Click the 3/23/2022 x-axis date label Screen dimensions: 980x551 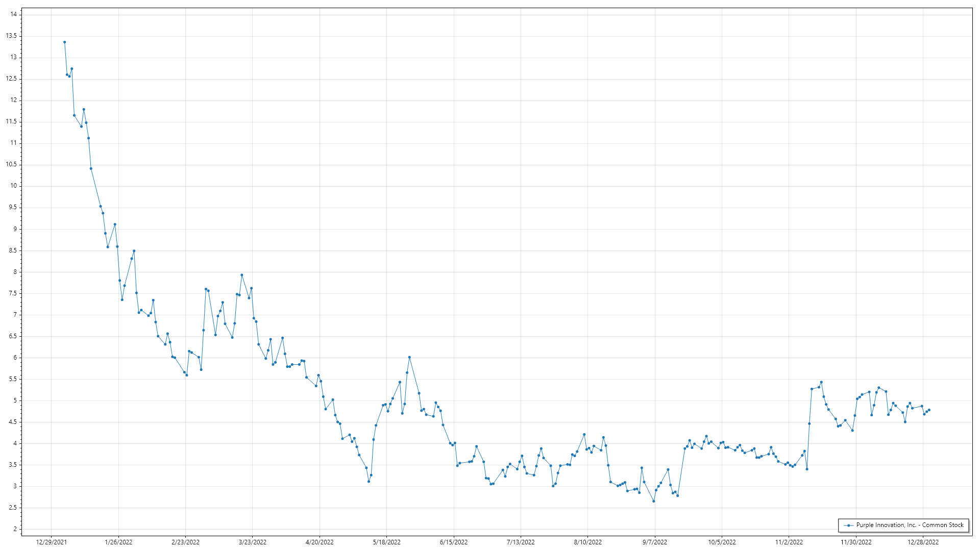[x=253, y=542]
